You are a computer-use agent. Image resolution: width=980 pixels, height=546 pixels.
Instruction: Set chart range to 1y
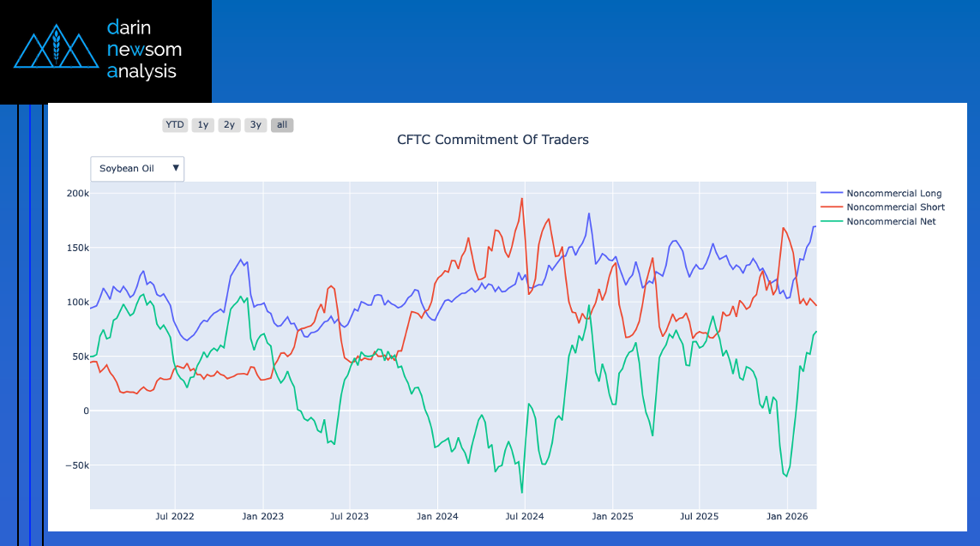[203, 125]
